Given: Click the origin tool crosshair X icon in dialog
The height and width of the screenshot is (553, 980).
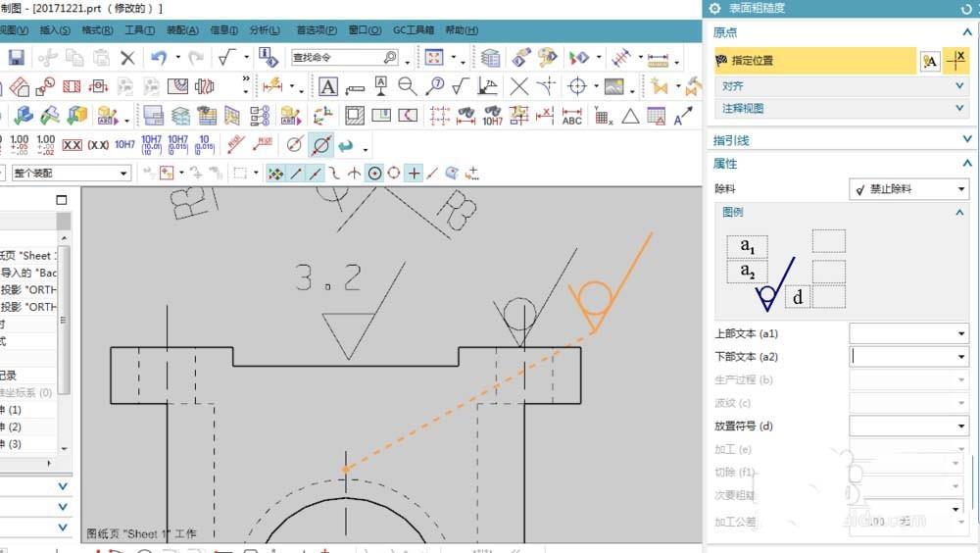Looking at the screenshot, I should [x=956, y=61].
